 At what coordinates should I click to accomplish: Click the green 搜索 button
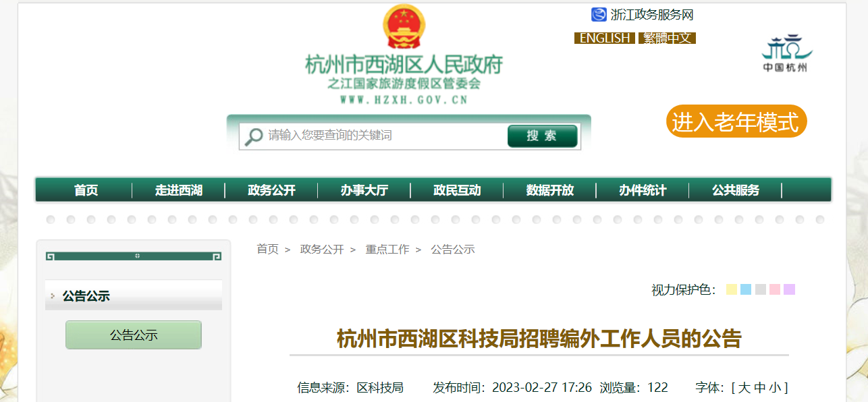click(542, 136)
